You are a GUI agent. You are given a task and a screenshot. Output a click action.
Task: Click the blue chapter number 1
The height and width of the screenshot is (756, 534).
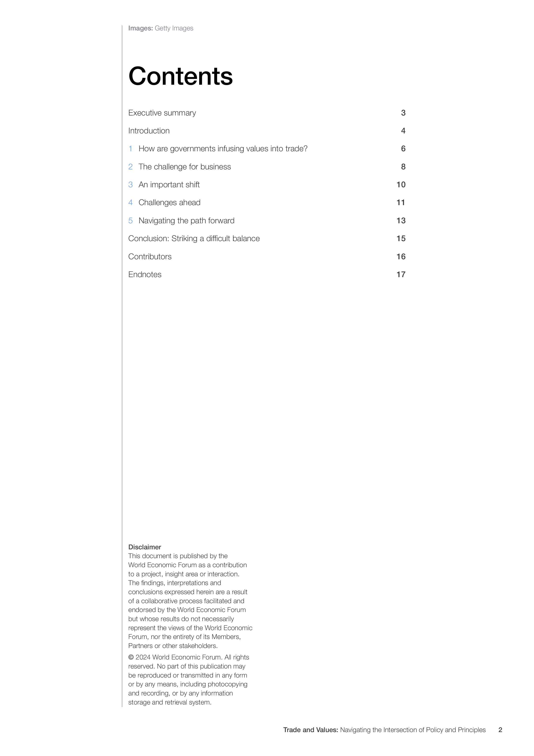click(130, 149)
